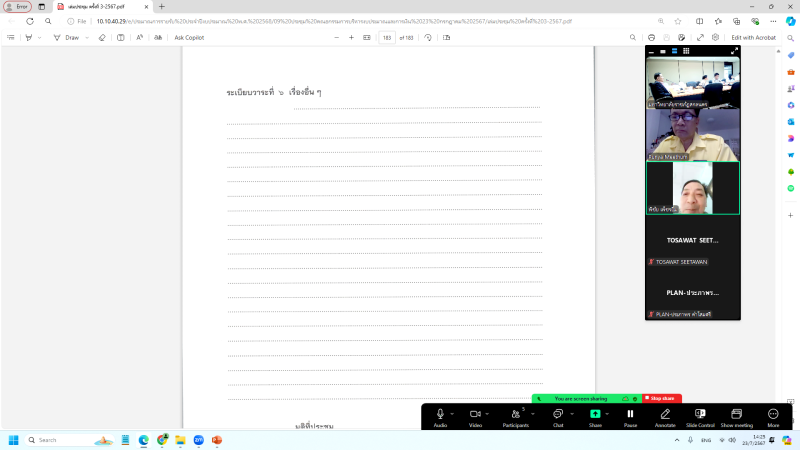This screenshot has width=800, height=450.
Task: Click the Windows Start button
Action: pyautogui.click(x=14, y=440)
